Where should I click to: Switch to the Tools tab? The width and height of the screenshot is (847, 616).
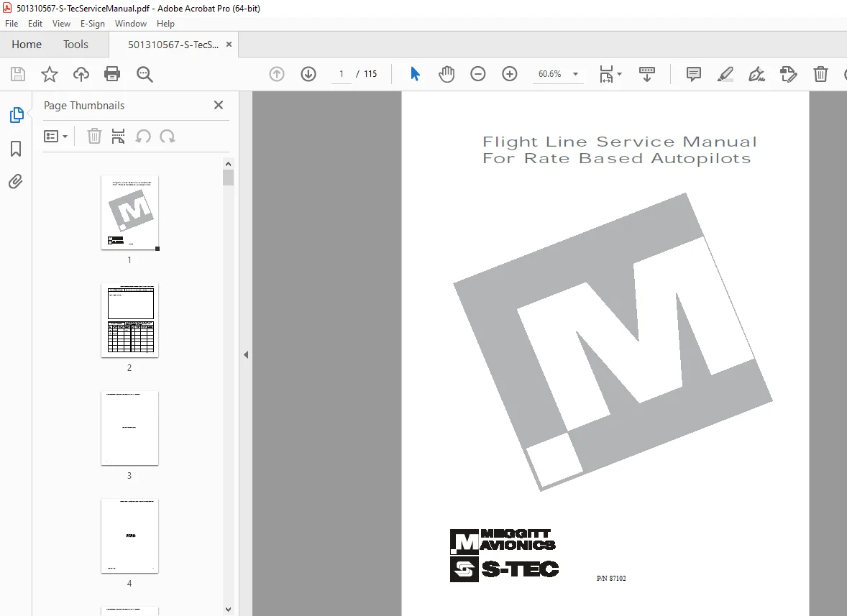75,45
